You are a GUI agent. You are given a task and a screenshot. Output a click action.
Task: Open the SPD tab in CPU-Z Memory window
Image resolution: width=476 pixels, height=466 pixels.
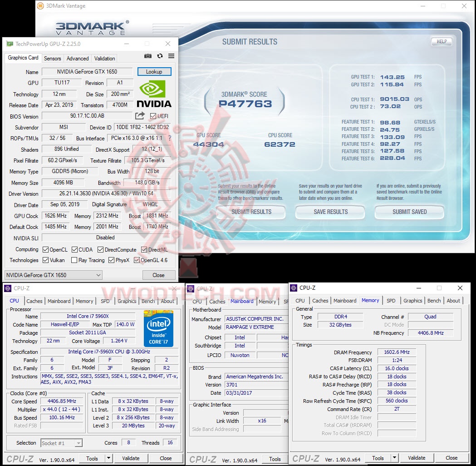point(391,300)
